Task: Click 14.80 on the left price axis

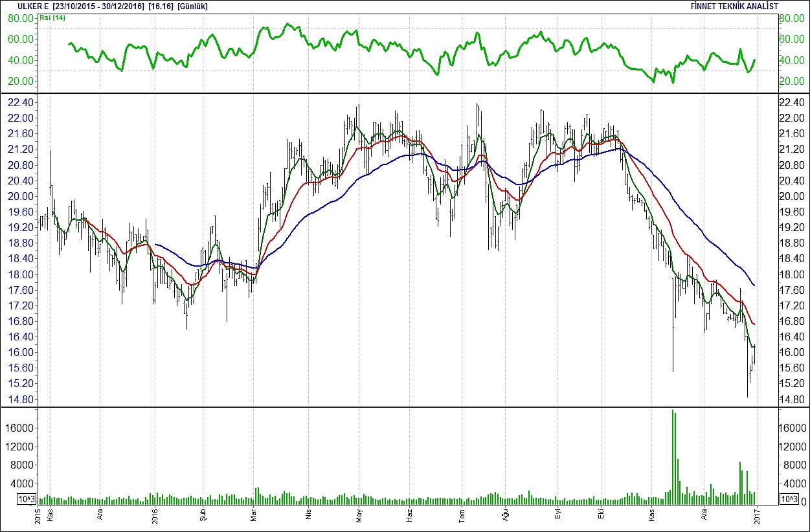Action: click(21, 399)
